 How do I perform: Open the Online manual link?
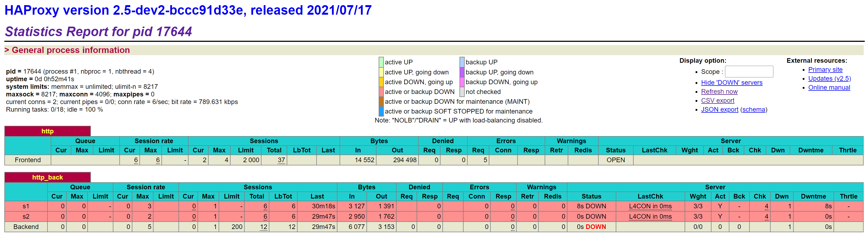[829, 87]
